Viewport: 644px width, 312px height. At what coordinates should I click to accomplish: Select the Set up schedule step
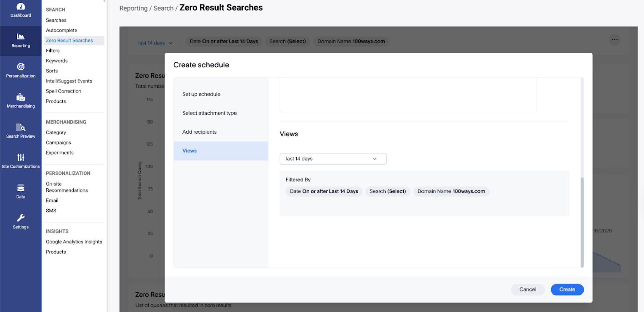point(201,94)
